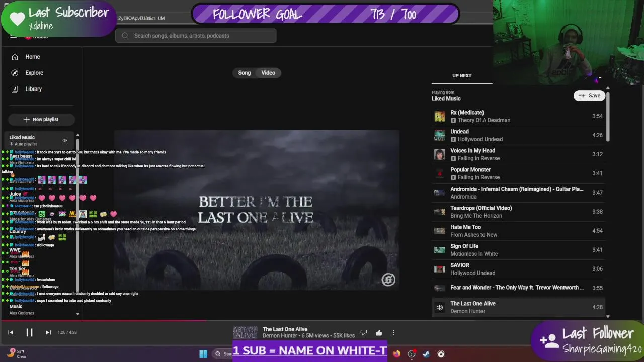
Task: Click the search songs, albums, artists field
Action: tap(196, 36)
